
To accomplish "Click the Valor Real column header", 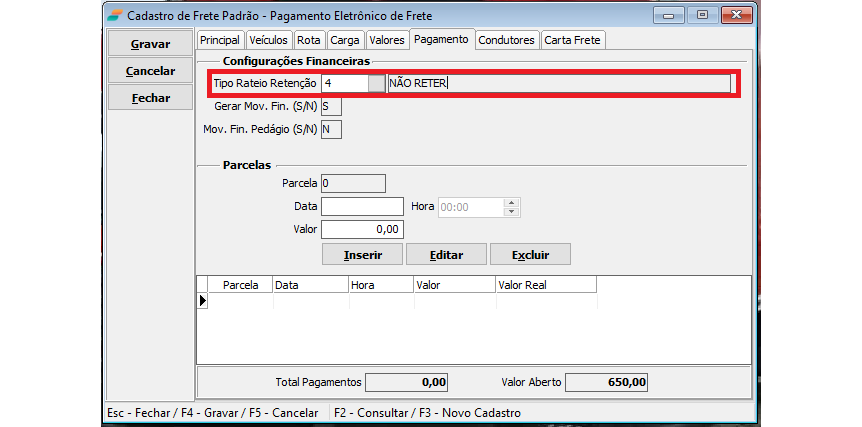I will pyautogui.click(x=544, y=285).
